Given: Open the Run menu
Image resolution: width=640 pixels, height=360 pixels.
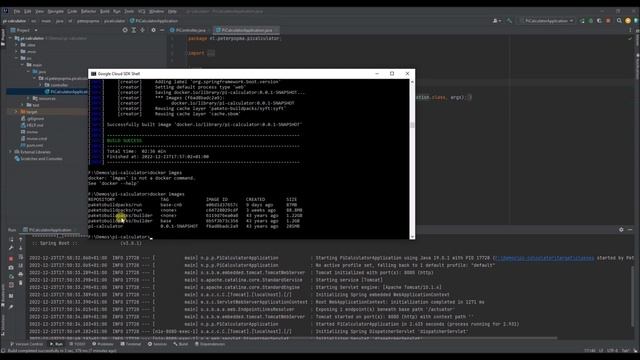Looking at the screenshot, I should (x=117, y=11).
